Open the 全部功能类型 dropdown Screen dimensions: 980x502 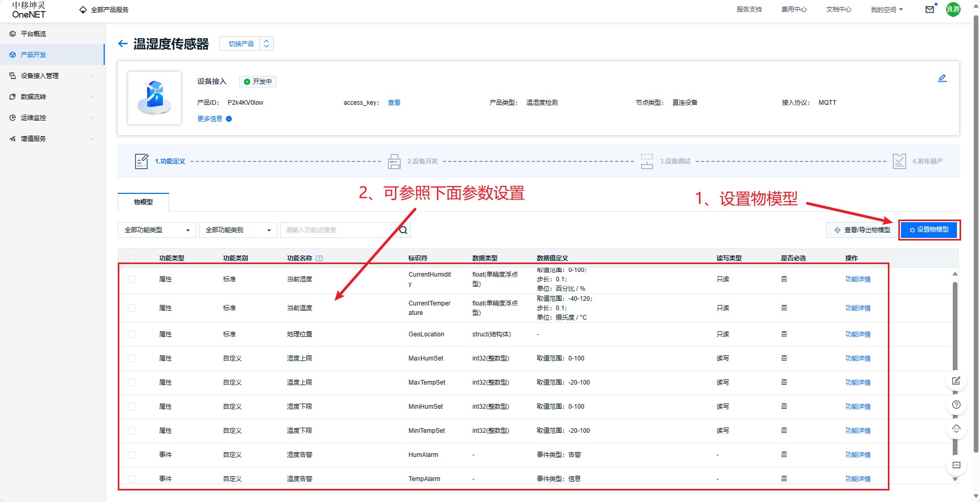pos(157,230)
